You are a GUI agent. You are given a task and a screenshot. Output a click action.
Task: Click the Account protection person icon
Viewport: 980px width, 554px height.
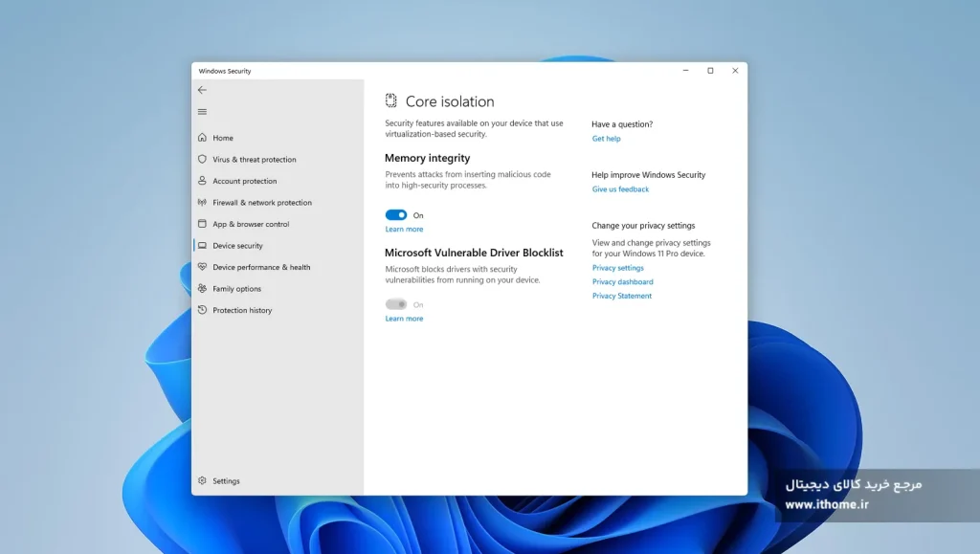pos(202,181)
